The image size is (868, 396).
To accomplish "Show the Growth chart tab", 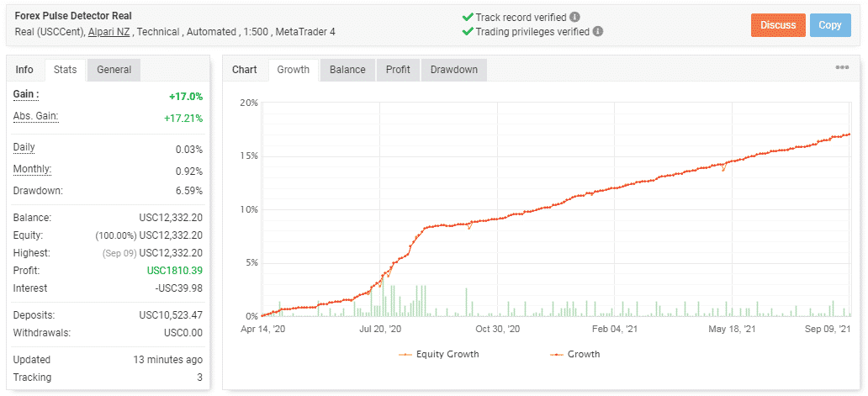I will [x=294, y=70].
